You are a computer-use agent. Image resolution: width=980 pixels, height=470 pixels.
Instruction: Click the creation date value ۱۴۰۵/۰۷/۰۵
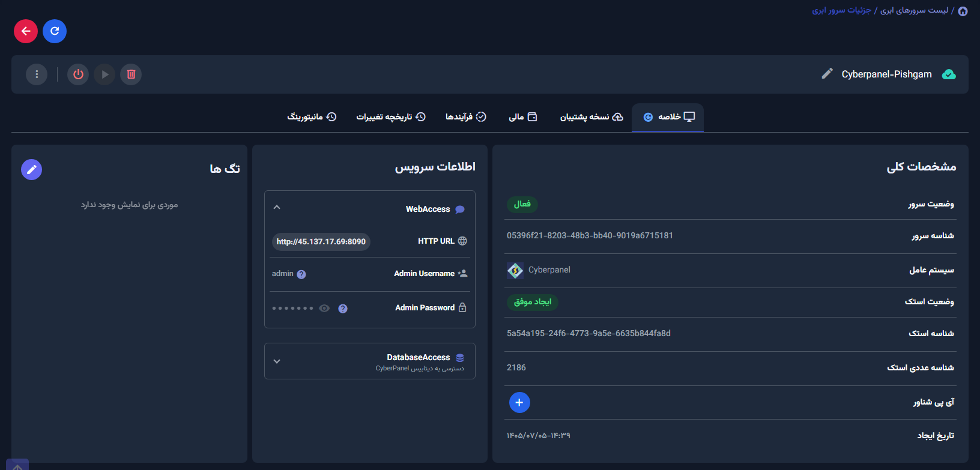point(538,436)
